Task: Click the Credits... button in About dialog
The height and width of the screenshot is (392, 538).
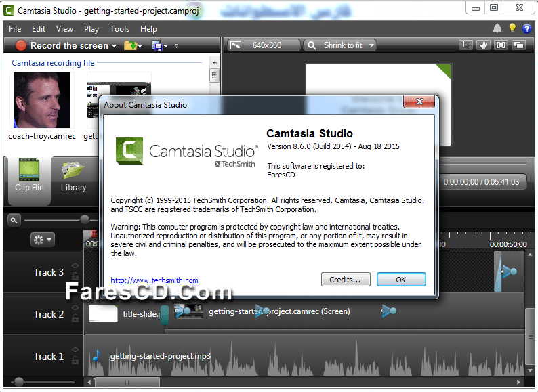Action: [x=346, y=280]
